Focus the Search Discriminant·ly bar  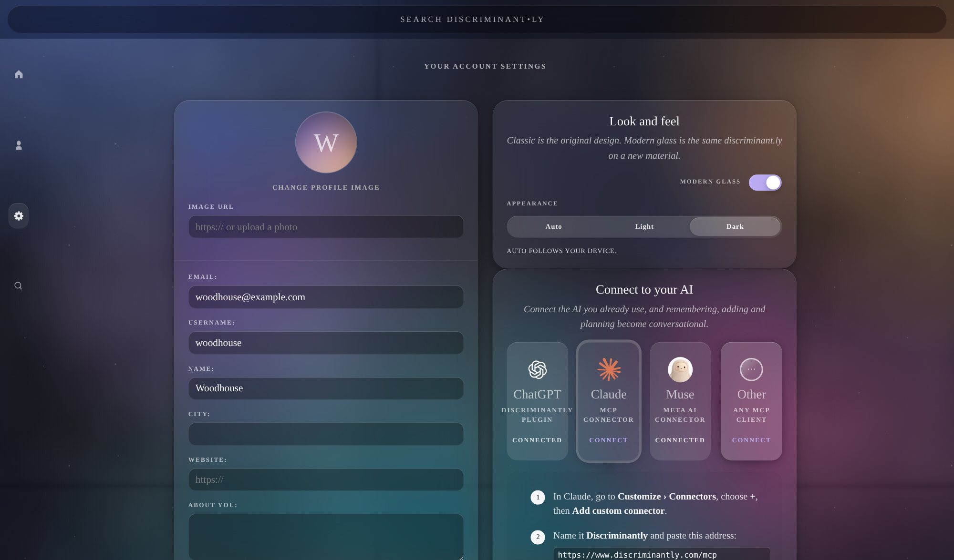tap(477, 20)
